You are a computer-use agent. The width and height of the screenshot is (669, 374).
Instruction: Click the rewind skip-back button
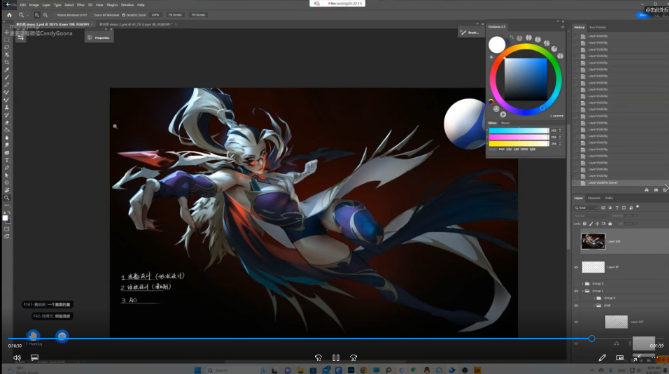[x=318, y=358]
